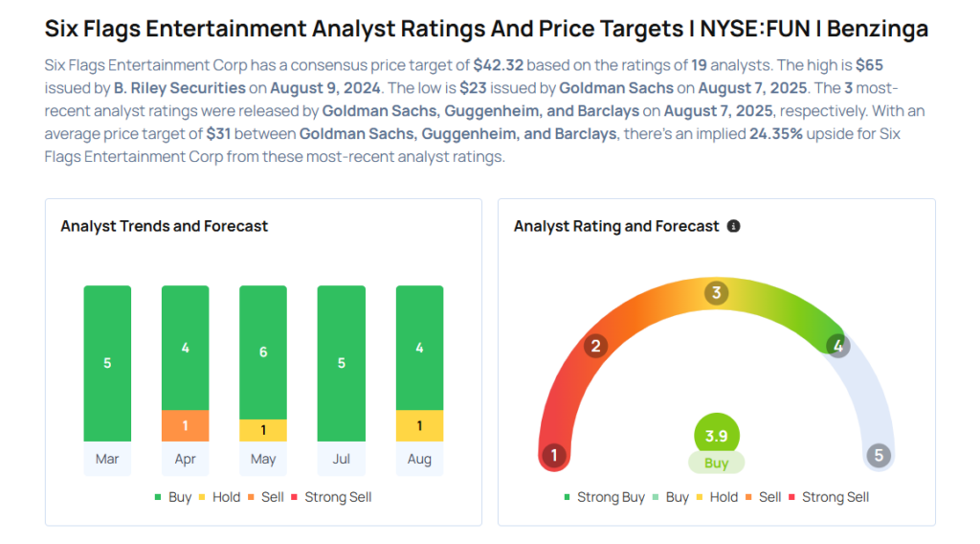The height and width of the screenshot is (544, 980).
Task: Click the gauge marker numbered 2
Action: coord(595,346)
